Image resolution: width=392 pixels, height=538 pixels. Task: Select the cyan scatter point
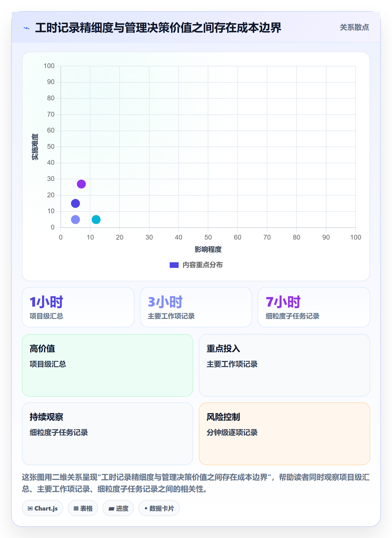point(96,219)
